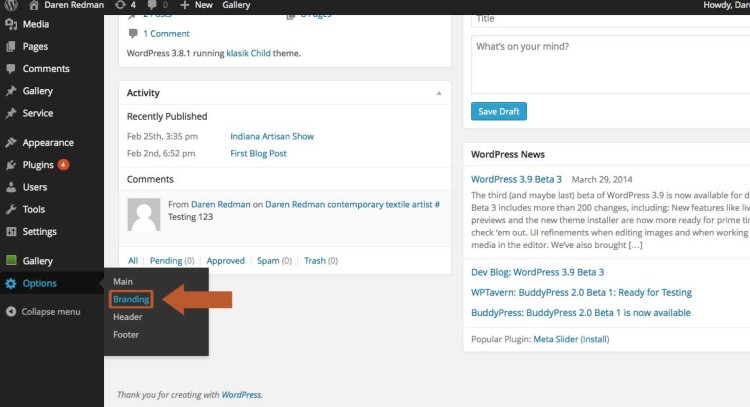Open the klasik Child theme link
The image size is (750, 407).
pos(248,53)
